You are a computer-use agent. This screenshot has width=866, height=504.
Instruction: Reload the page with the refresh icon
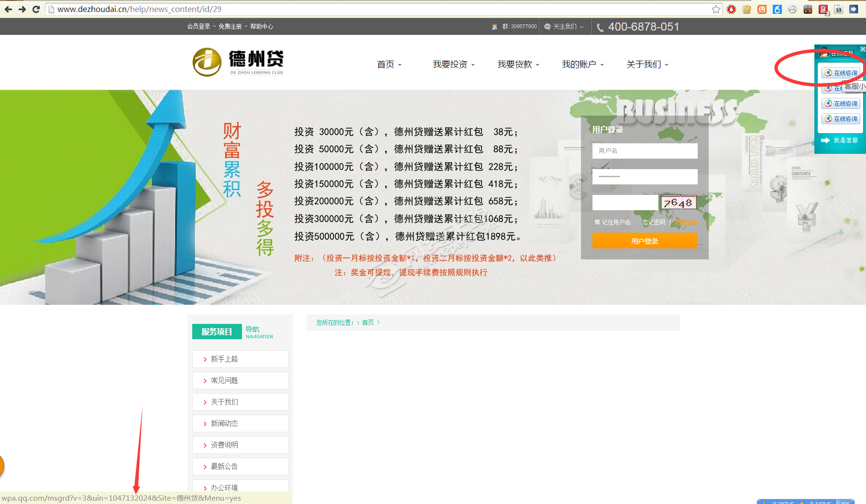(36, 9)
